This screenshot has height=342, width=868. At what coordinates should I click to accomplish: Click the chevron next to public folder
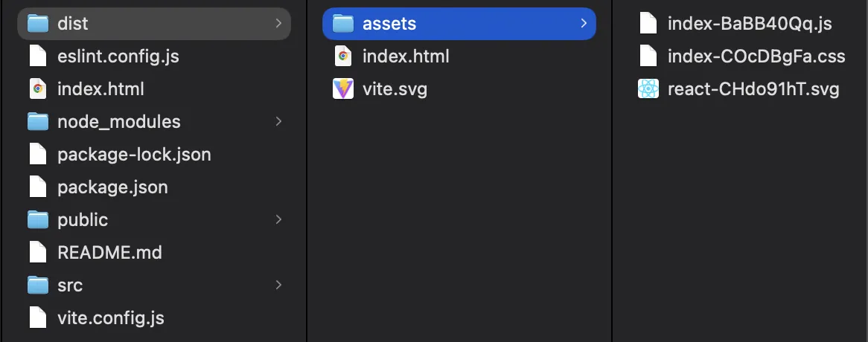[278, 219]
